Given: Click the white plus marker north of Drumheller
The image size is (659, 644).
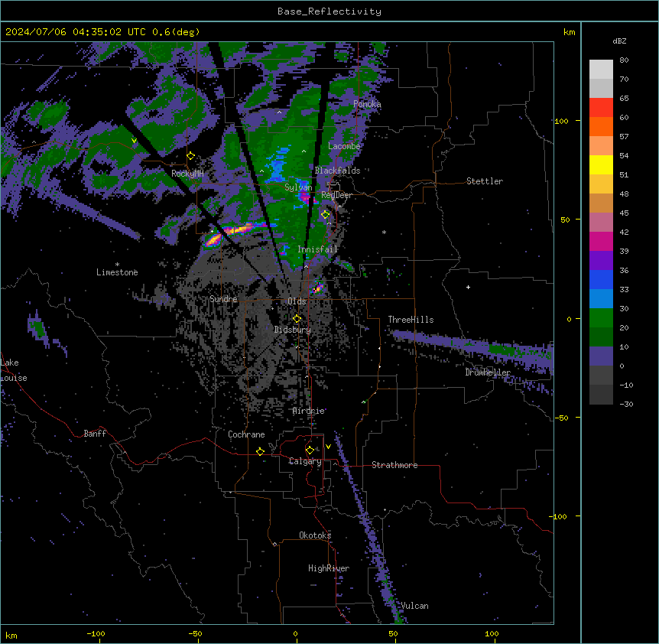Looking at the screenshot, I should tap(468, 287).
